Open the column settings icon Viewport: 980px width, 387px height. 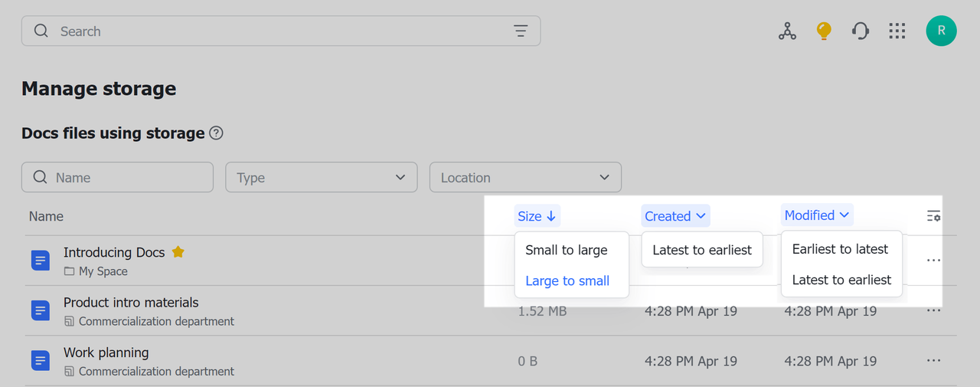click(933, 216)
